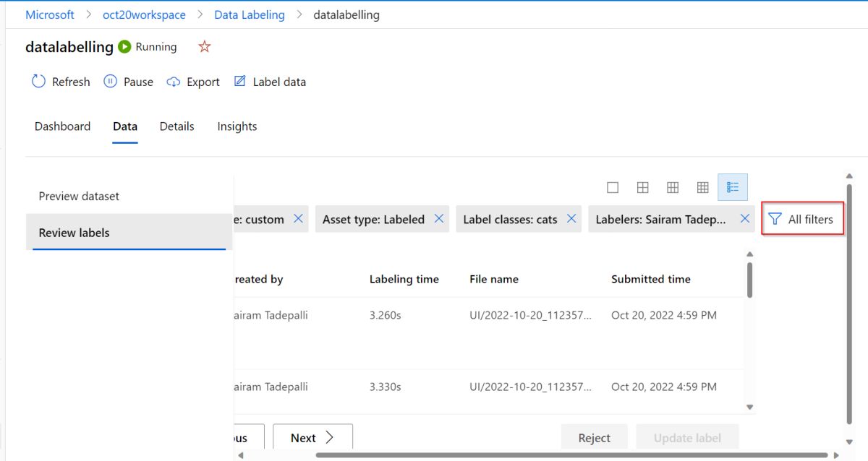Remove the Asset type: Labeled filter
The width and height of the screenshot is (868, 461).
click(439, 219)
